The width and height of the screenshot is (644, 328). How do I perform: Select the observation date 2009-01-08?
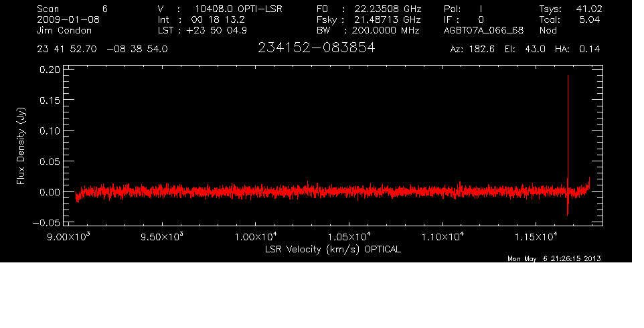click(68, 19)
